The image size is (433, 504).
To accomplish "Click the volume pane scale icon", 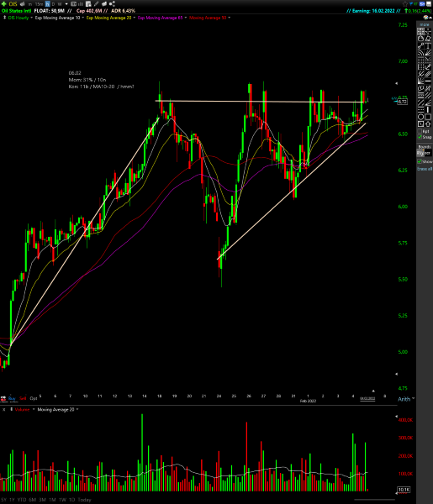I will 12,409.
